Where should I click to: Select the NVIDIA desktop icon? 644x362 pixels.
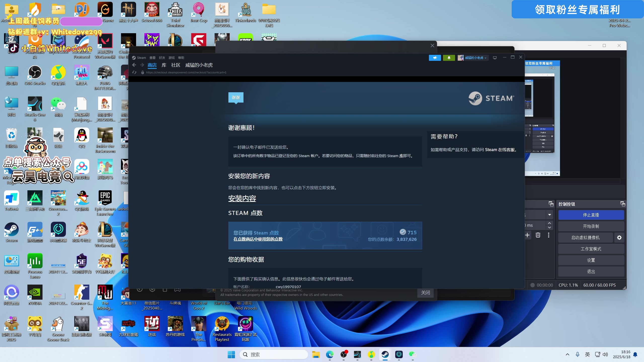[35, 295]
